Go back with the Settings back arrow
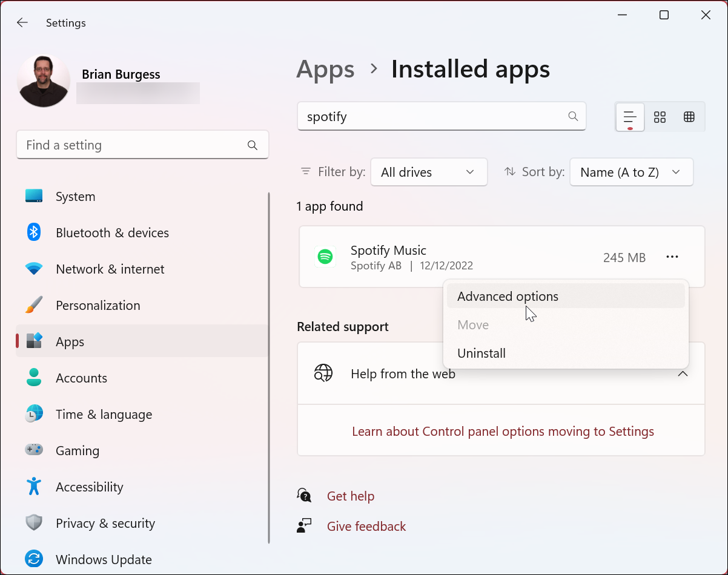 (x=22, y=22)
